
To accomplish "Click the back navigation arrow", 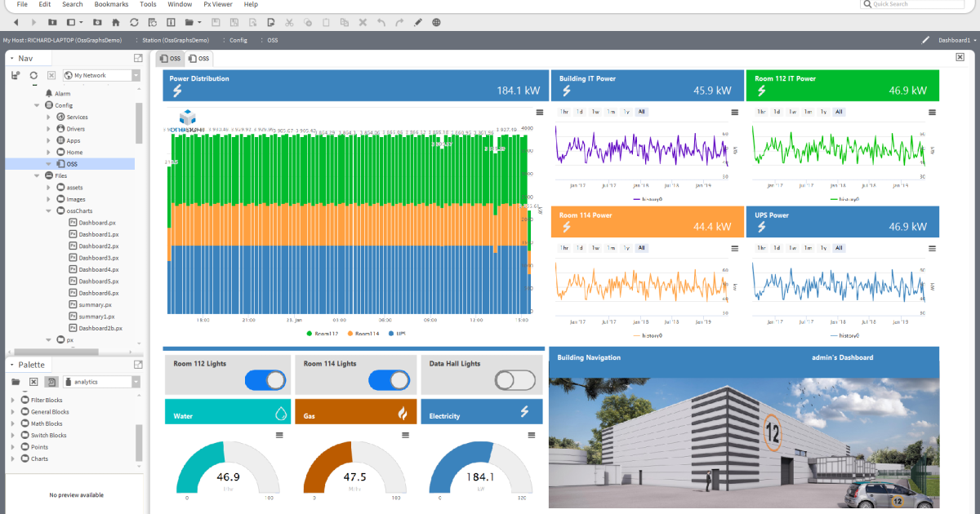I will pyautogui.click(x=16, y=22).
